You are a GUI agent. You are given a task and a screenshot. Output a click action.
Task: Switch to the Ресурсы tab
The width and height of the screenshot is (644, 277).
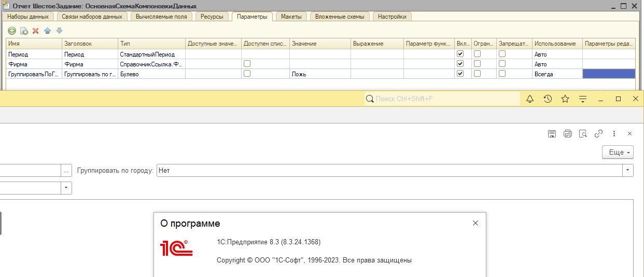(212, 17)
